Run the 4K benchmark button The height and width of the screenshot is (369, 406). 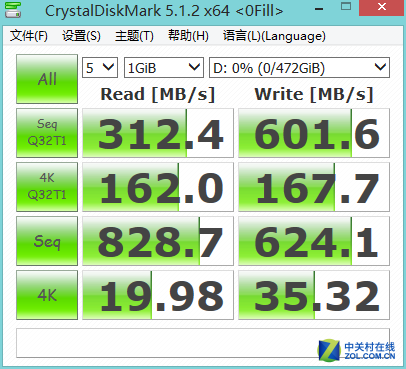[x=47, y=295]
